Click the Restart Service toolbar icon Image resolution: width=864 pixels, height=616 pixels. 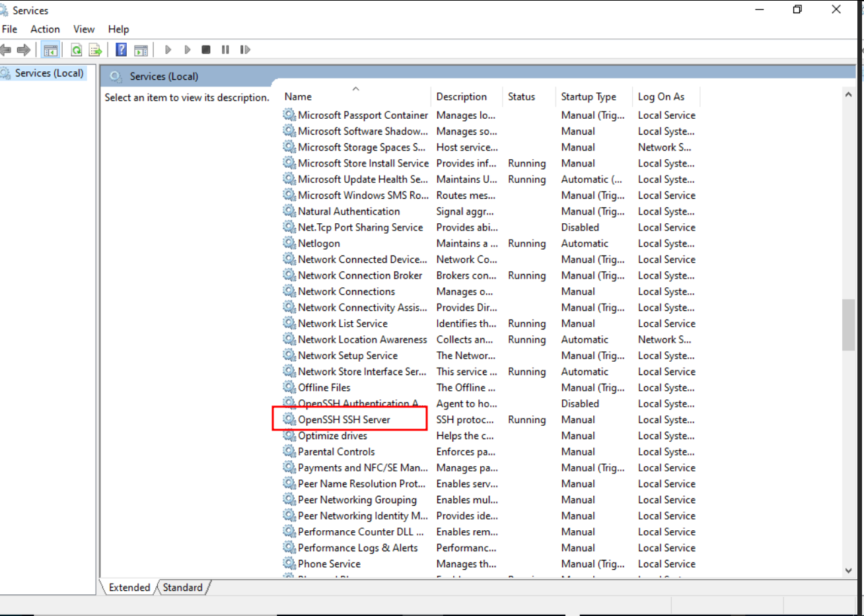click(x=245, y=50)
